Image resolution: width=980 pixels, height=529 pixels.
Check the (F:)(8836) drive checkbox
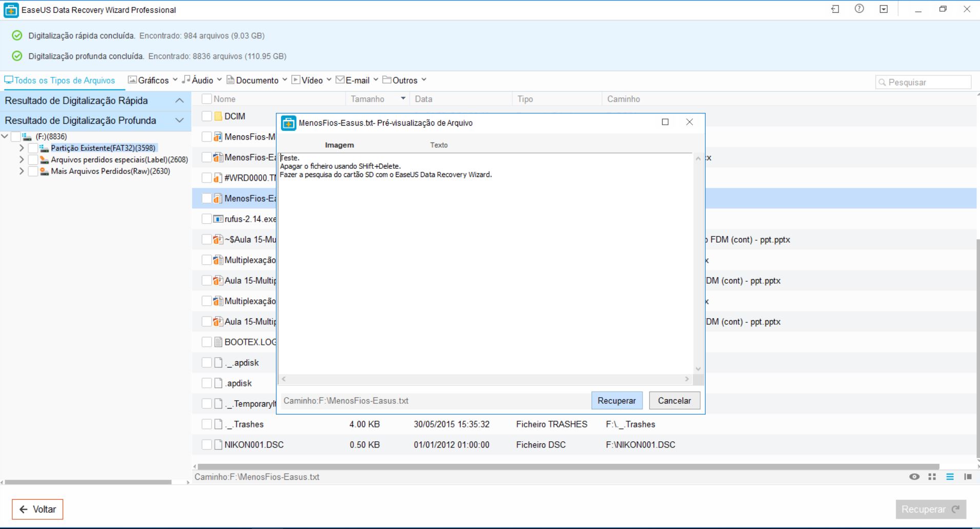click(x=15, y=136)
